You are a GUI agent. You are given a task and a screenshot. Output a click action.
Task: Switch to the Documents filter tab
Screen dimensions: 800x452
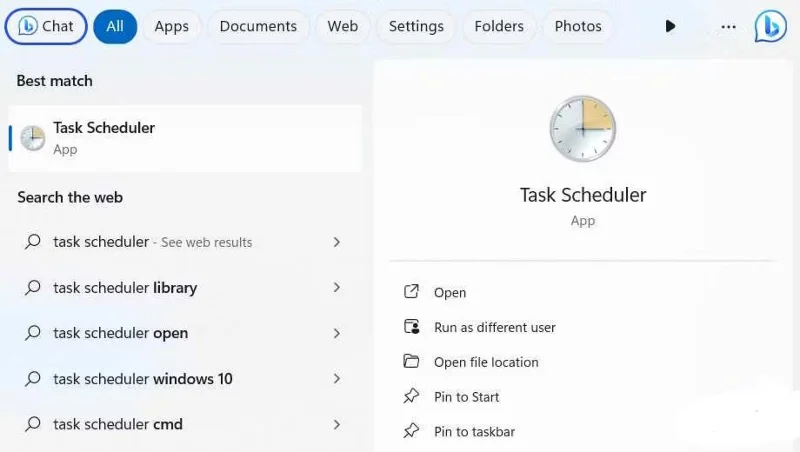(x=258, y=26)
